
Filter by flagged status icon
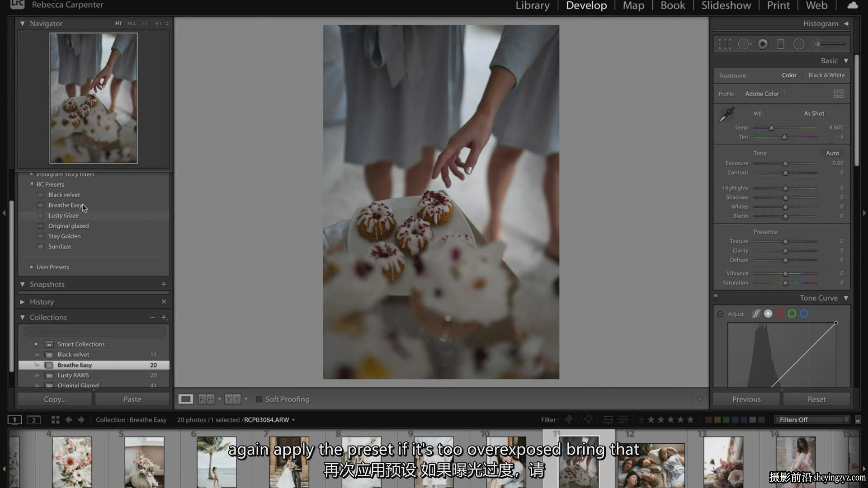[569, 420]
